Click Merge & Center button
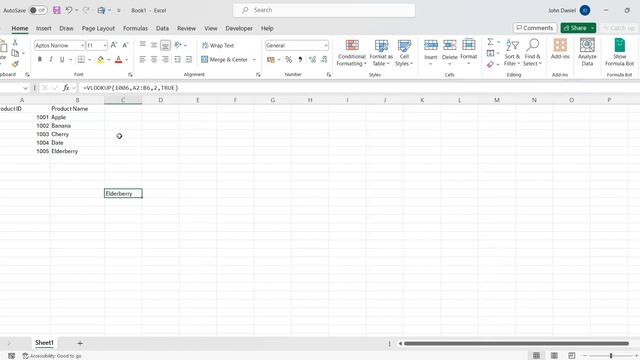The image size is (640, 360). tap(224, 60)
